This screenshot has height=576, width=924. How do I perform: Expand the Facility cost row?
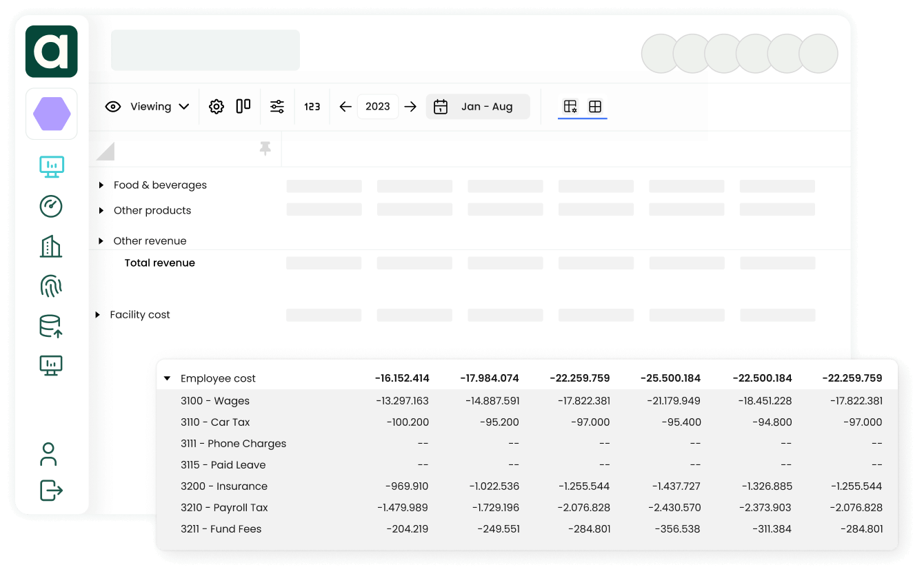tap(98, 315)
